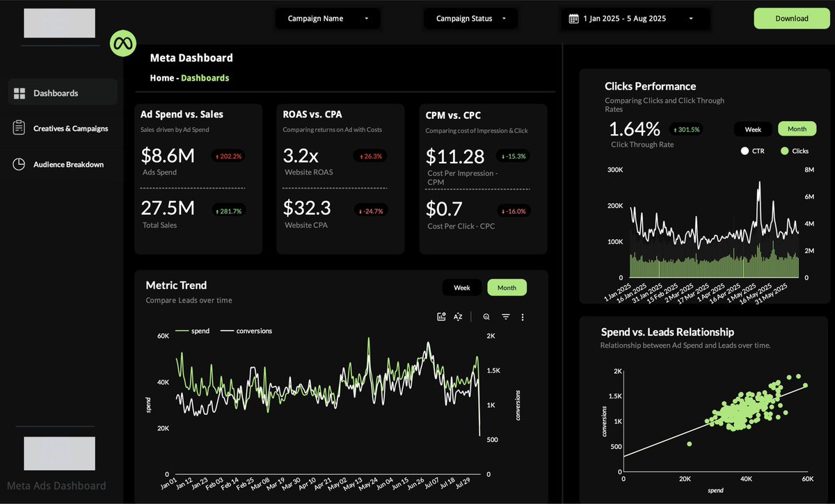Screen dimensions: 835x504
Task: Click the scatter plot trend line
Action: pyautogui.click(x=714, y=421)
